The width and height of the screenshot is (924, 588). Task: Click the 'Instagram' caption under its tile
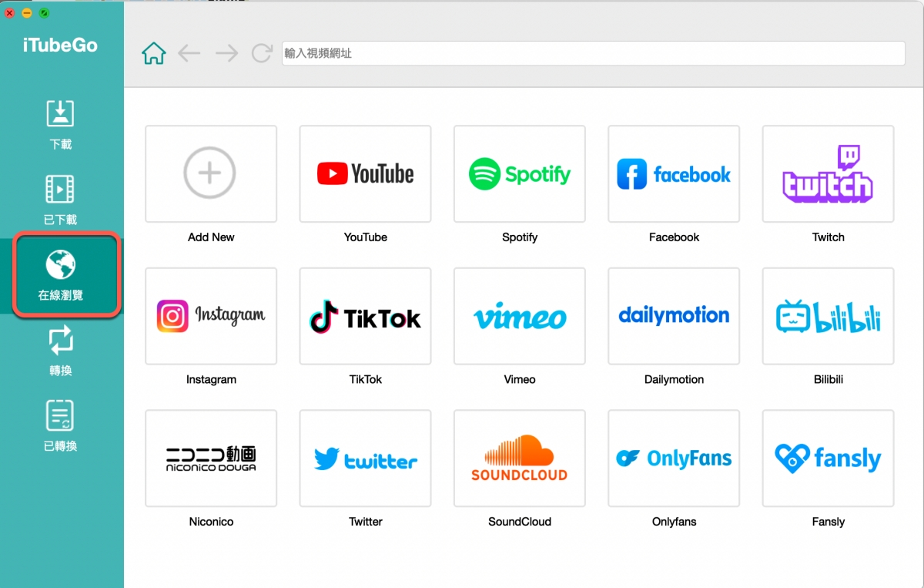pos(211,379)
